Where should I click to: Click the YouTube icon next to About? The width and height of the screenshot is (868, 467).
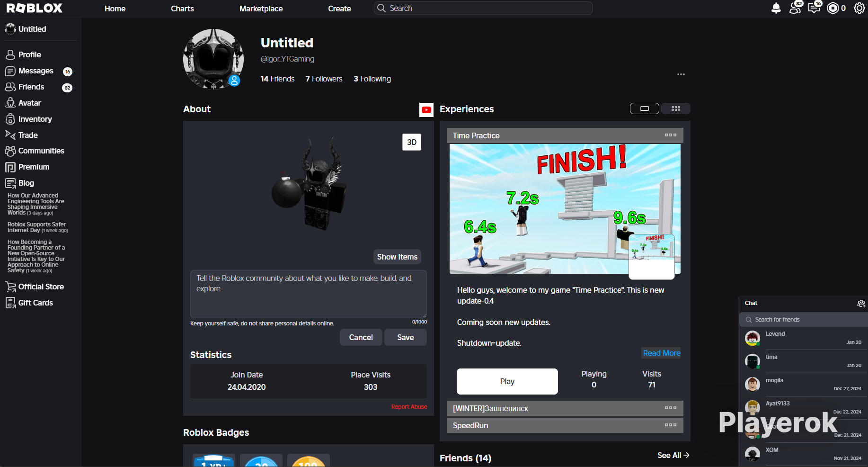(426, 110)
